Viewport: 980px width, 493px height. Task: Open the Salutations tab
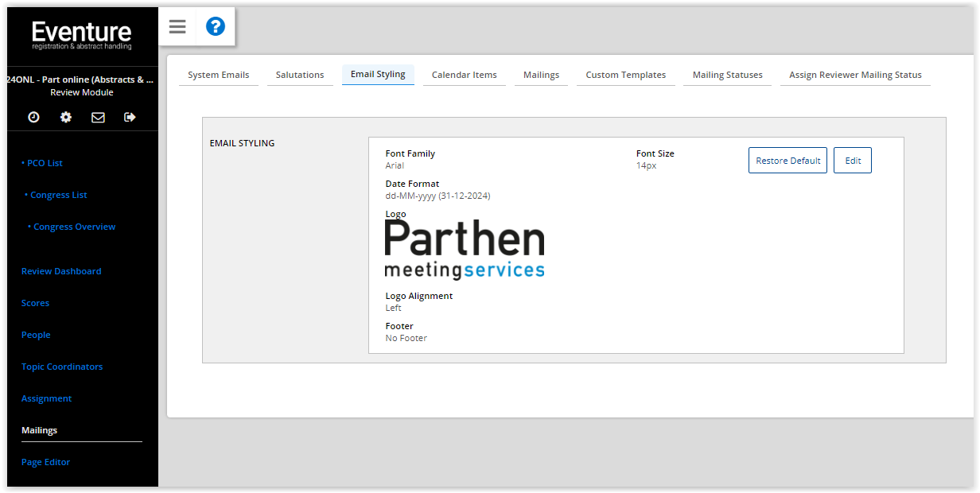[x=300, y=75]
